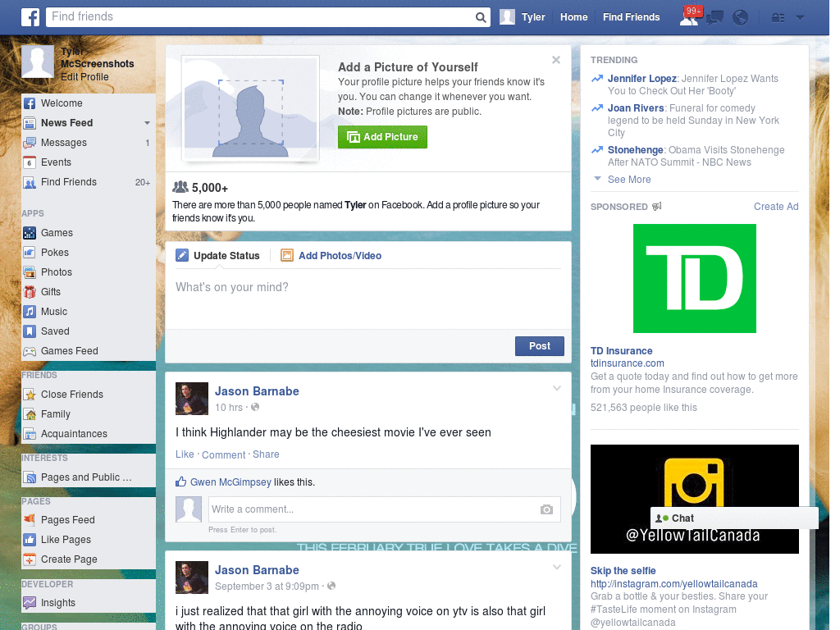Click the Gifts app icon
The width and height of the screenshot is (840, 630).
click(x=30, y=292)
